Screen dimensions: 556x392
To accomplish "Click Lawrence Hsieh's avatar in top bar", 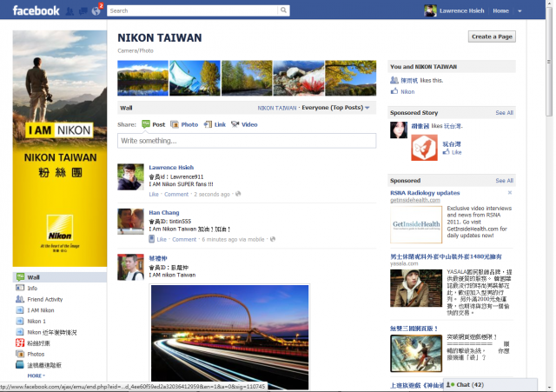I will tap(430, 10).
